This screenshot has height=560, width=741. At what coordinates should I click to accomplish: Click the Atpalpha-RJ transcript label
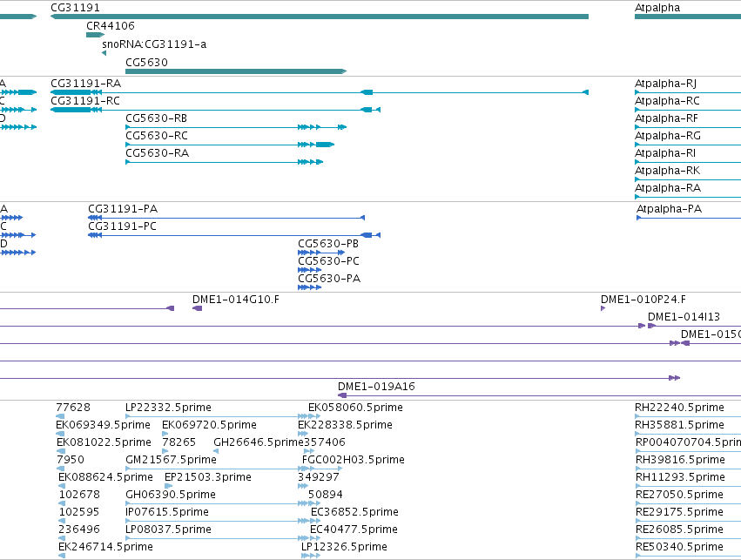pos(665,84)
